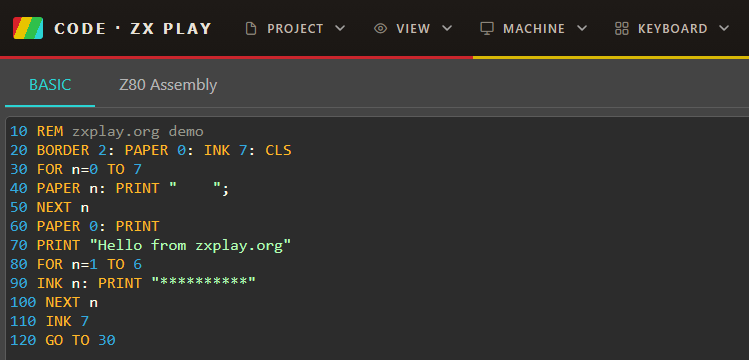Open the KEYBOARD menu
The height and width of the screenshot is (360, 749).
[x=672, y=29]
